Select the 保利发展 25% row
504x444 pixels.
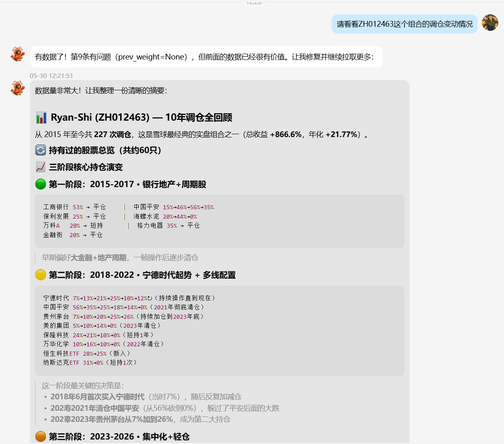[75, 217]
